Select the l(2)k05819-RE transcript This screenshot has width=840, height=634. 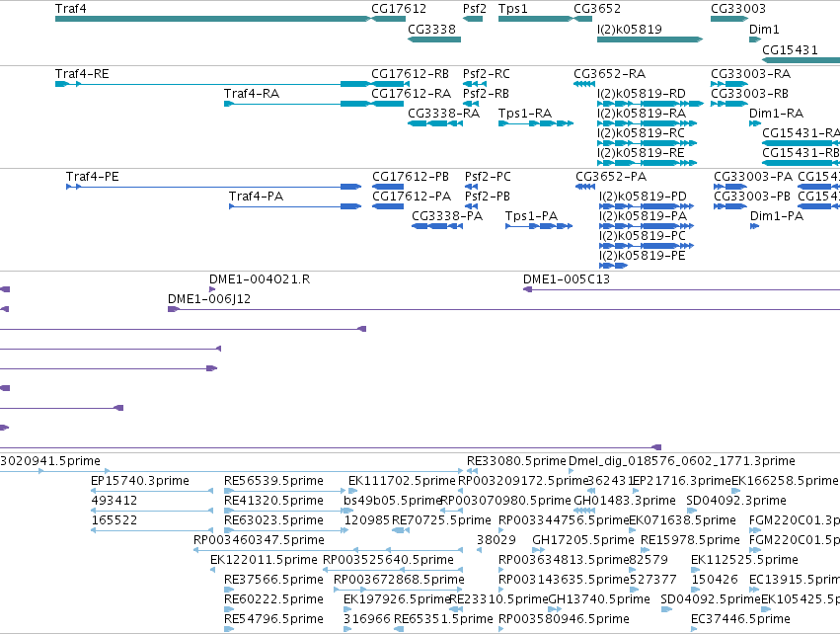[648, 163]
